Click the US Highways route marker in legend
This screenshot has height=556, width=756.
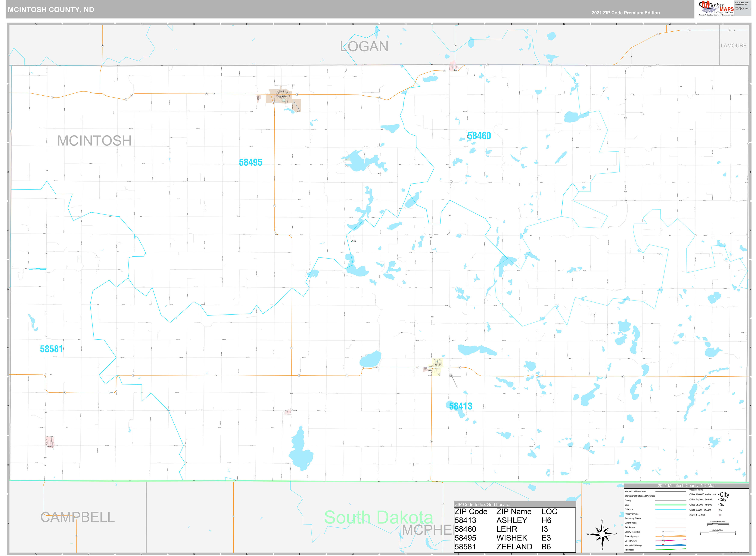tap(663, 541)
